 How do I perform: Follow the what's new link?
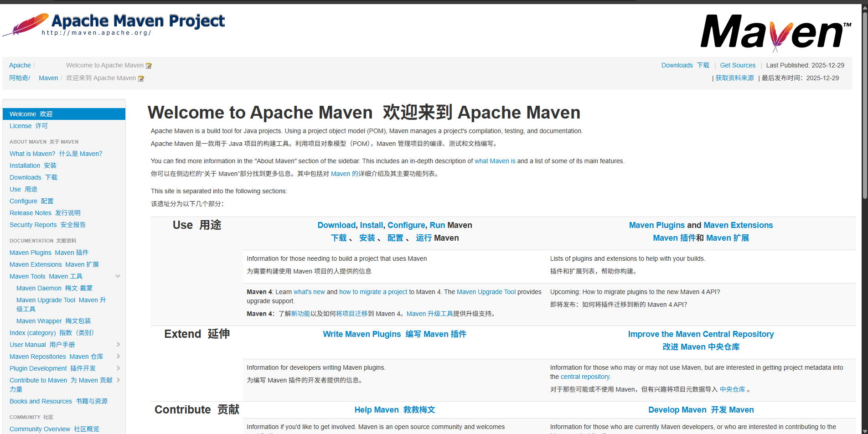click(x=309, y=292)
